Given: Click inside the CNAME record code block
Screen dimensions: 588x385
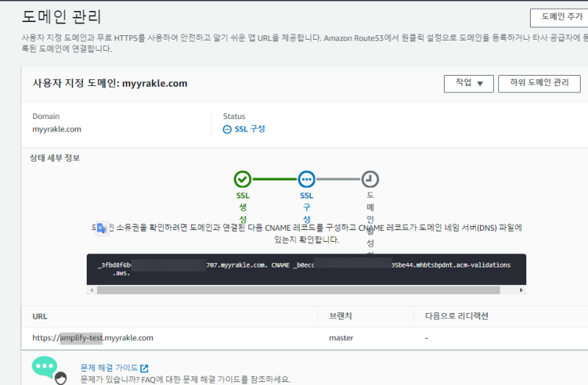Looking at the screenshot, I should point(306,268).
